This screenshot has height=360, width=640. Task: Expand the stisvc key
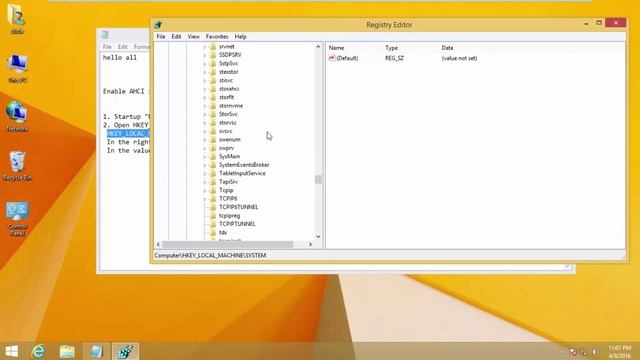click(x=205, y=80)
